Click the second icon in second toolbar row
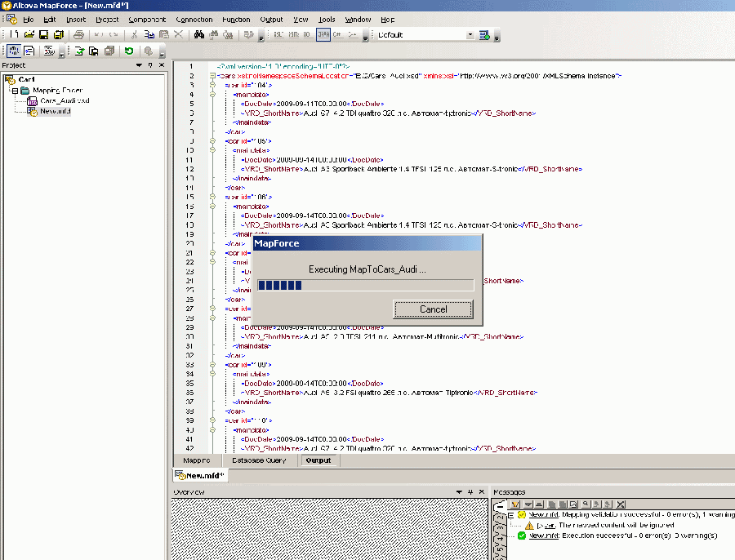735x560 pixels. pyautogui.click(x=29, y=51)
